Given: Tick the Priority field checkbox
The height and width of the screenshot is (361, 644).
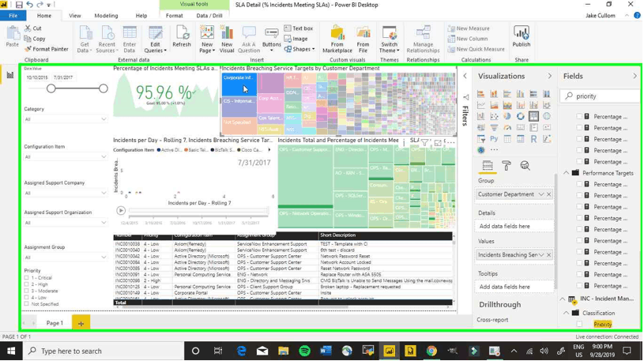Looking at the screenshot, I should point(579,325).
